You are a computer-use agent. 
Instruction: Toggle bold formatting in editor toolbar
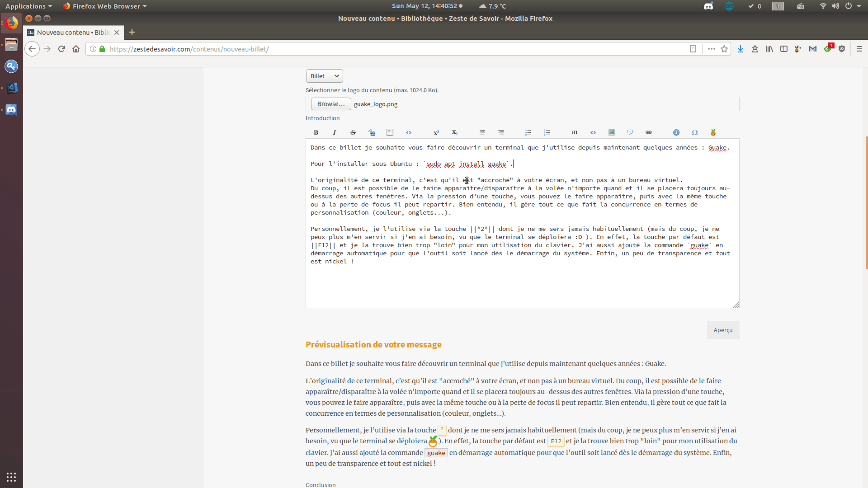316,132
